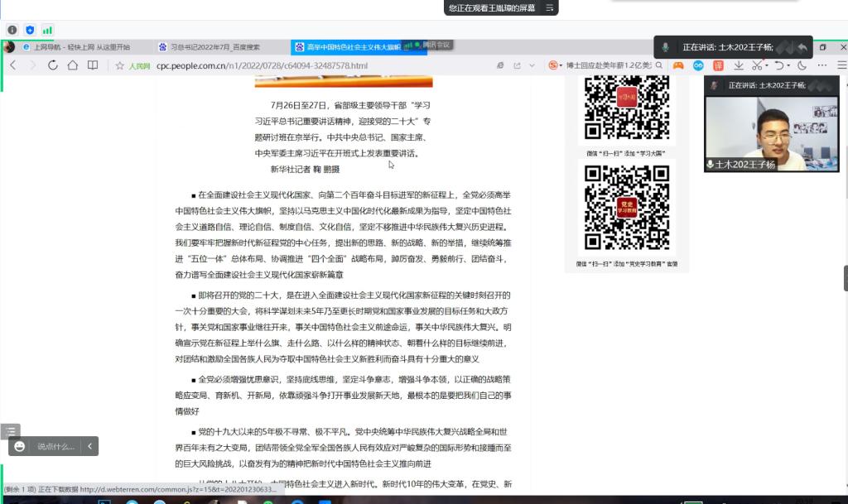The height and width of the screenshot is (504, 848).
Task: Open the undo-close history dropdown arrow
Action: pyautogui.click(x=788, y=65)
